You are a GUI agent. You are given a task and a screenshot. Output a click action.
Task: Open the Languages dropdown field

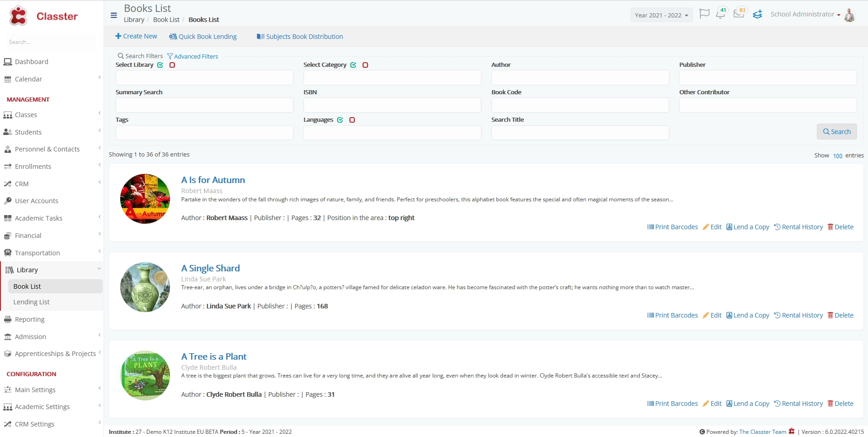click(392, 133)
